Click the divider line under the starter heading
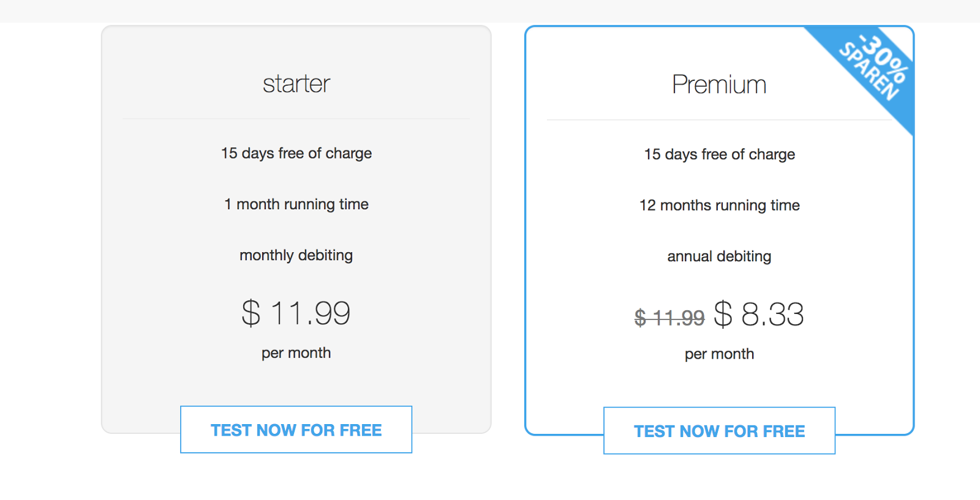Image resolution: width=980 pixels, height=500 pixels. point(296,119)
